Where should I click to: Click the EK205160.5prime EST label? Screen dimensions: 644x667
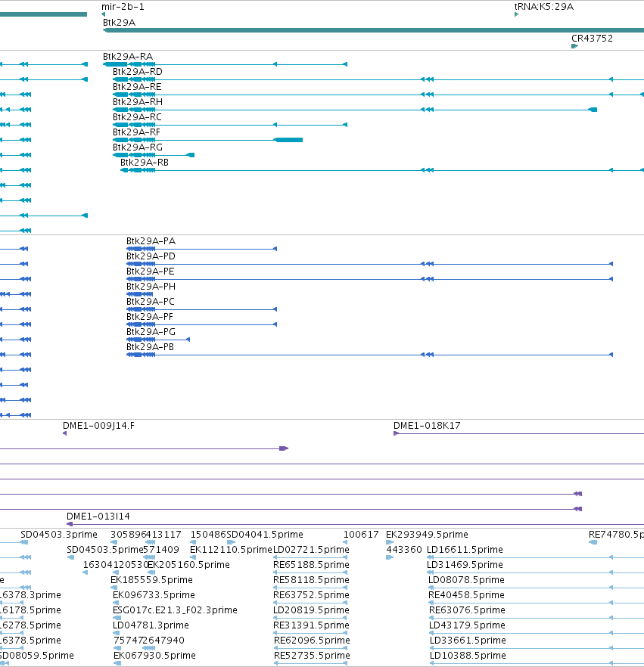tap(188, 565)
